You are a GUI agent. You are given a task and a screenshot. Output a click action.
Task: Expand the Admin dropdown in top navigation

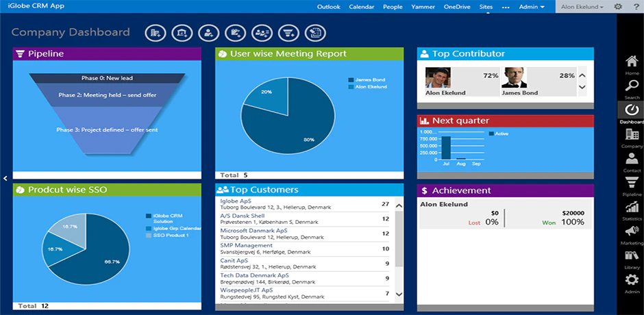532,7
